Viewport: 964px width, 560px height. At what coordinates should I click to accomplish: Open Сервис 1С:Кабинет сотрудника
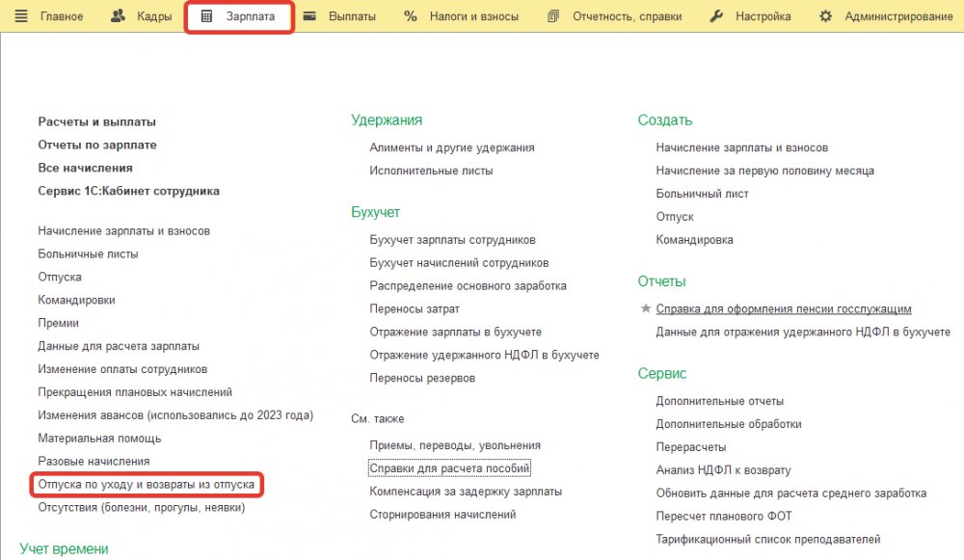coord(128,191)
